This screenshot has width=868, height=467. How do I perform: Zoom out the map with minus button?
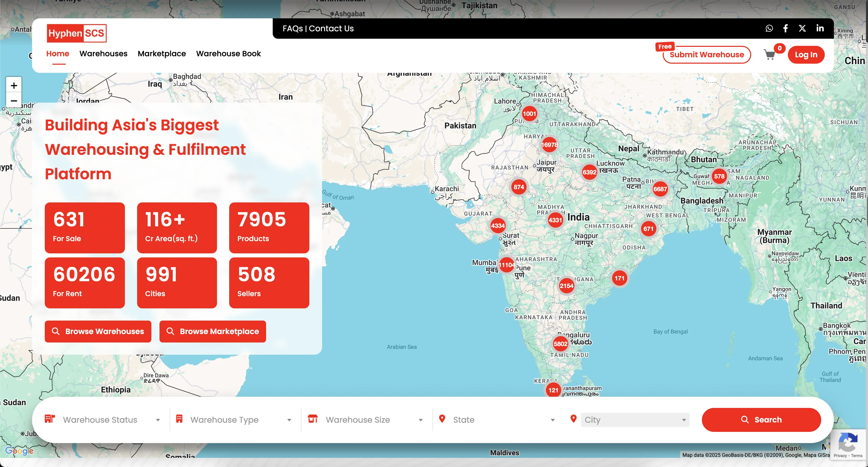coord(14,101)
